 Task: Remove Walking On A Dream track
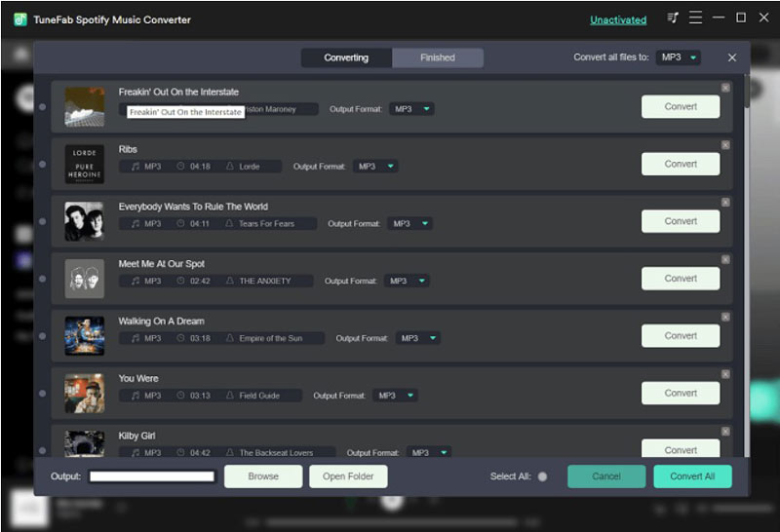click(x=725, y=317)
